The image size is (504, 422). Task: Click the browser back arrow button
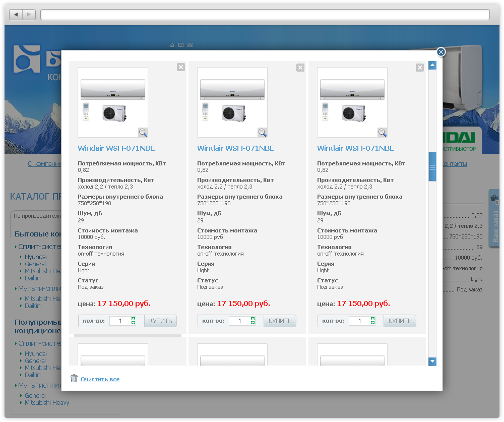pos(16,15)
